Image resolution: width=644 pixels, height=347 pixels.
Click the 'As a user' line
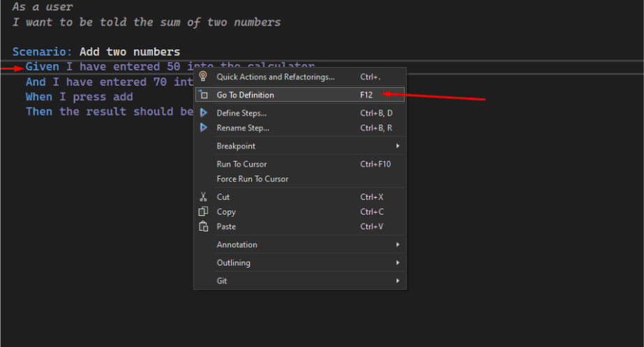pyautogui.click(x=43, y=7)
